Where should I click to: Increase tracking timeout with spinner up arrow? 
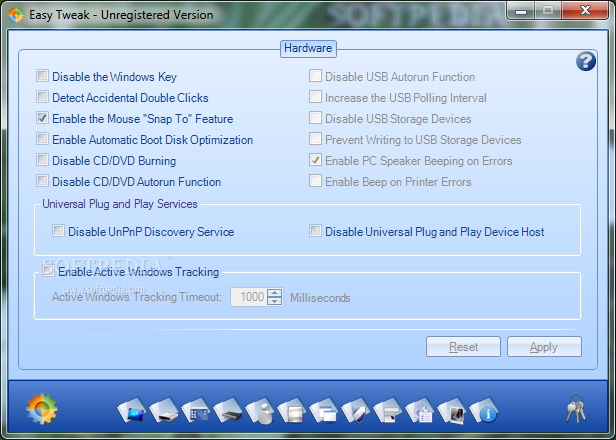(x=275, y=293)
